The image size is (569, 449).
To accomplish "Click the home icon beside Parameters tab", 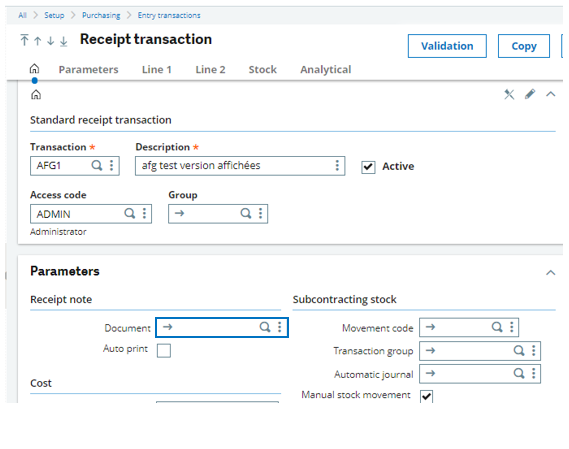I will click(34, 69).
